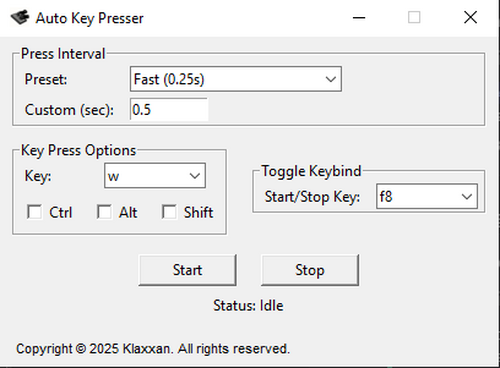
Task: Click the f8 toggle keybind value
Action: point(386,196)
